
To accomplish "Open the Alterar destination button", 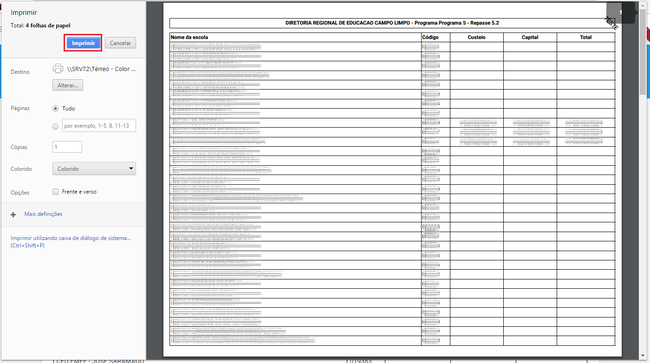I will pos(68,85).
